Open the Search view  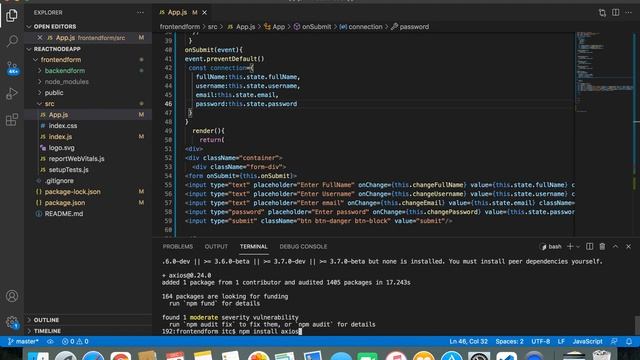pyautogui.click(x=12, y=41)
